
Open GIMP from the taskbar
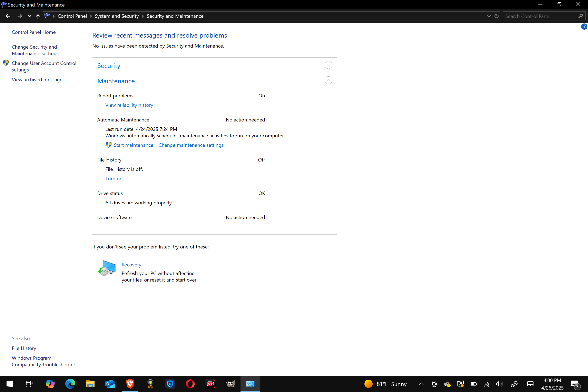[230, 384]
